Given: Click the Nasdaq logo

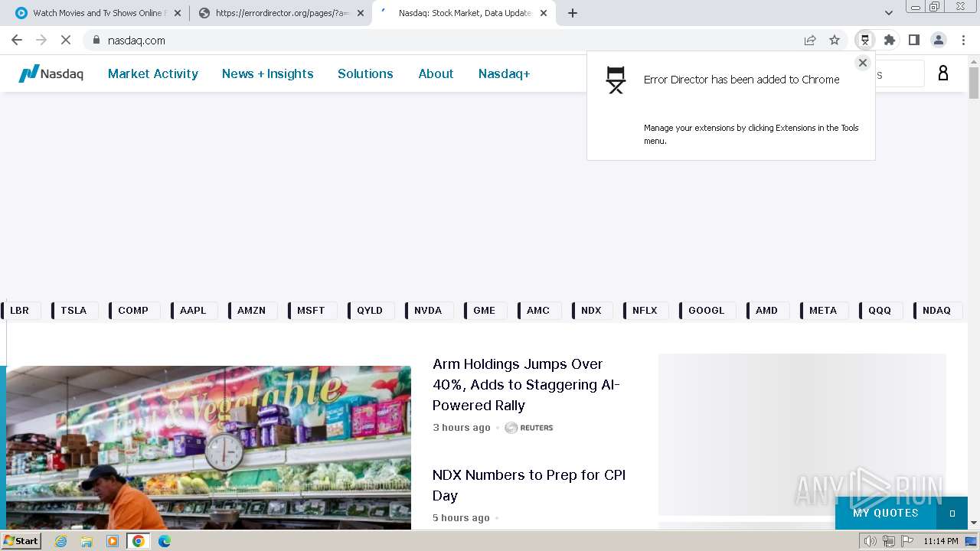Looking at the screenshot, I should [51, 73].
